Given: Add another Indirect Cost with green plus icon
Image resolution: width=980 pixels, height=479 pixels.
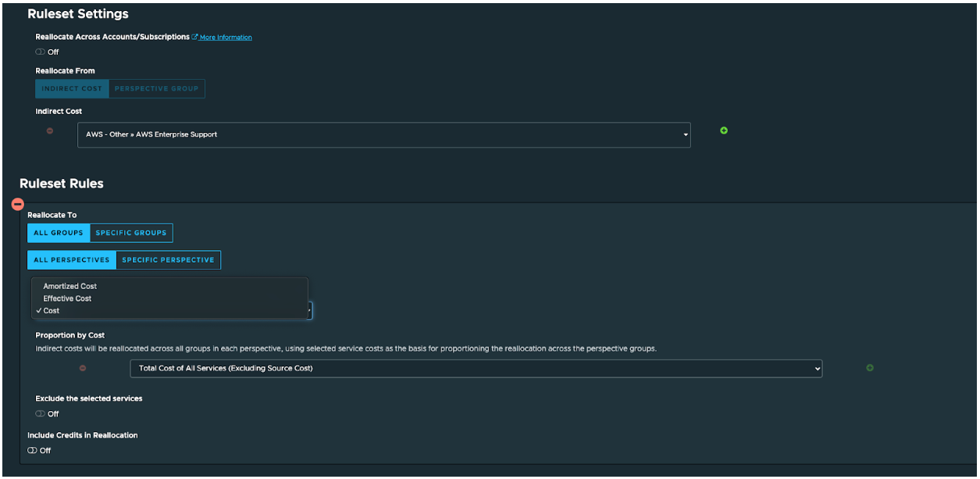Looking at the screenshot, I should coord(723,130).
